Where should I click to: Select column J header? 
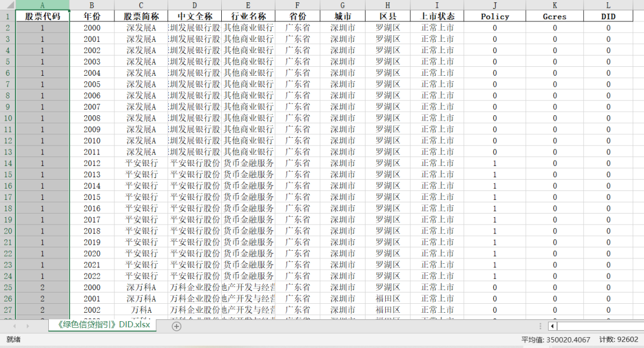click(495, 5)
